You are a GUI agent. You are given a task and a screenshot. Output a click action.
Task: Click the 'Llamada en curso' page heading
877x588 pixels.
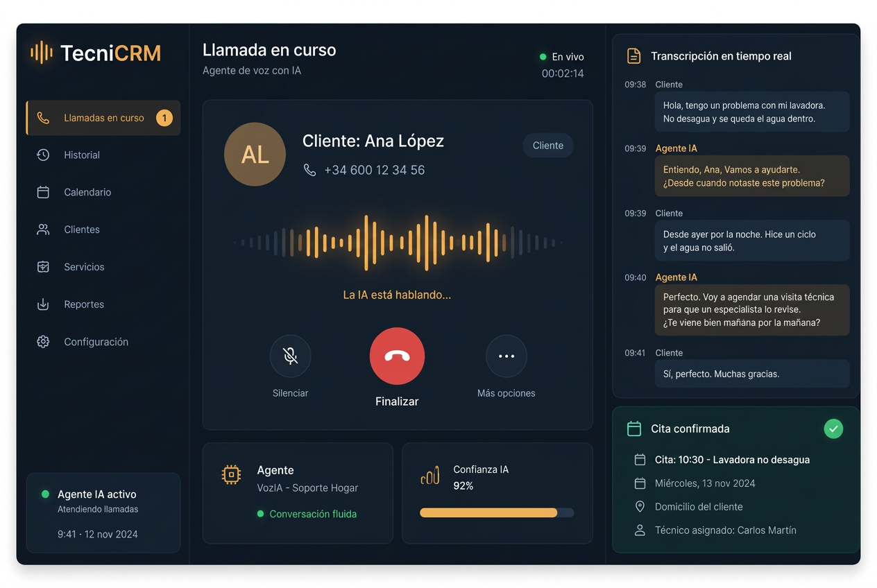269,50
